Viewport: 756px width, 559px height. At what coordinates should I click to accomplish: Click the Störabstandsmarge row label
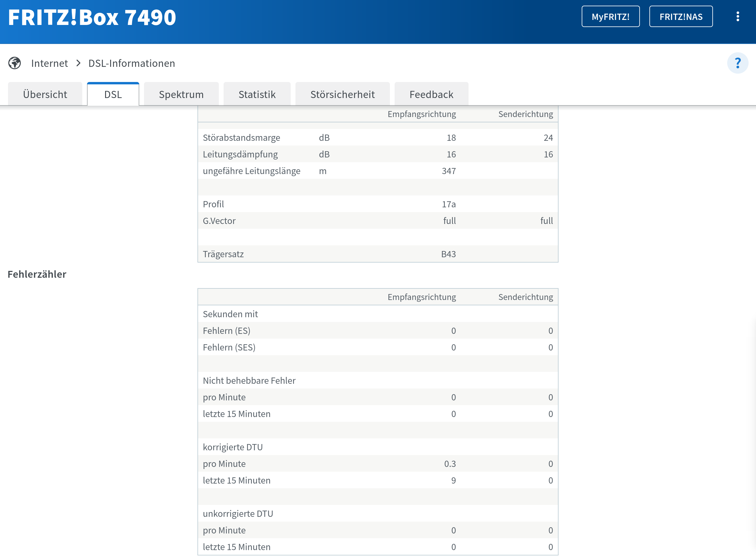pyautogui.click(x=241, y=138)
